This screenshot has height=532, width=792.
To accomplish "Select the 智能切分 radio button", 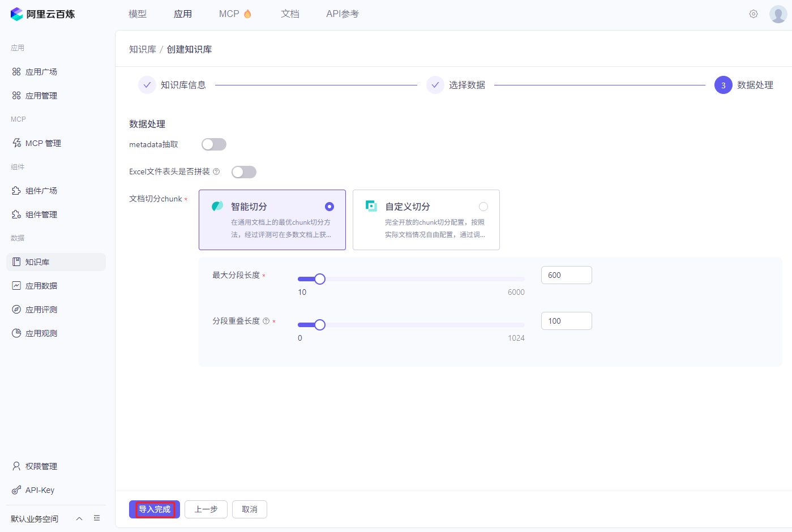I will coord(329,207).
